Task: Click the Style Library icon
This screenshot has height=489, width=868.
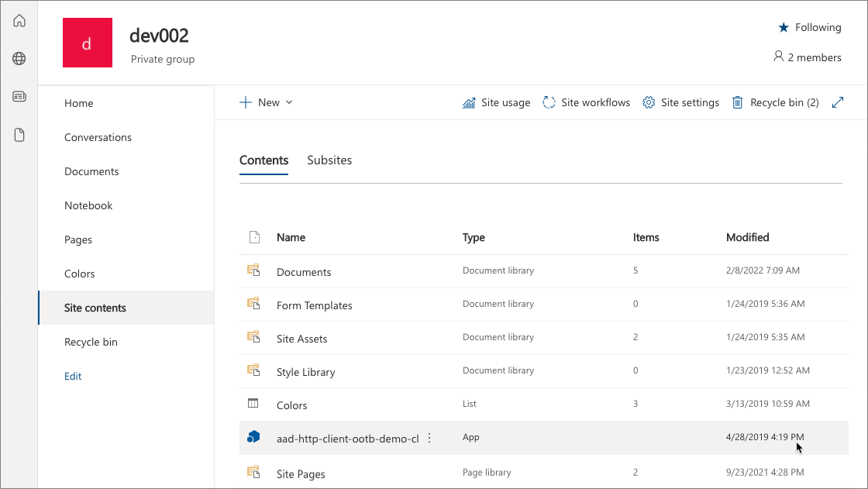Action: tap(253, 370)
